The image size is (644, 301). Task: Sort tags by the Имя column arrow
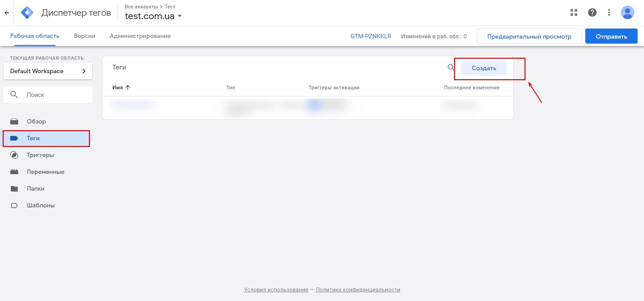pos(128,88)
